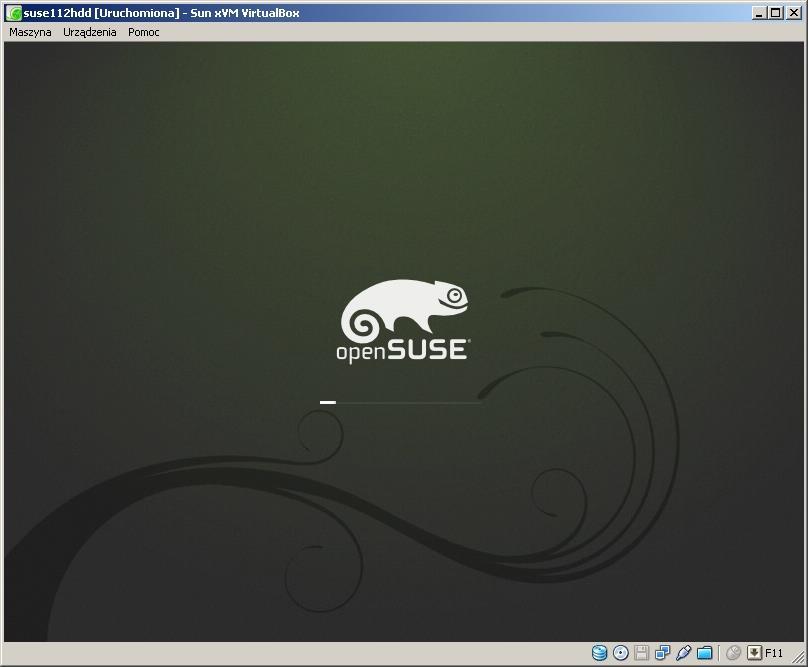Click the mouse capture indicator icon
The width and height of the screenshot is (808, 667).
[x=733, y=653]
